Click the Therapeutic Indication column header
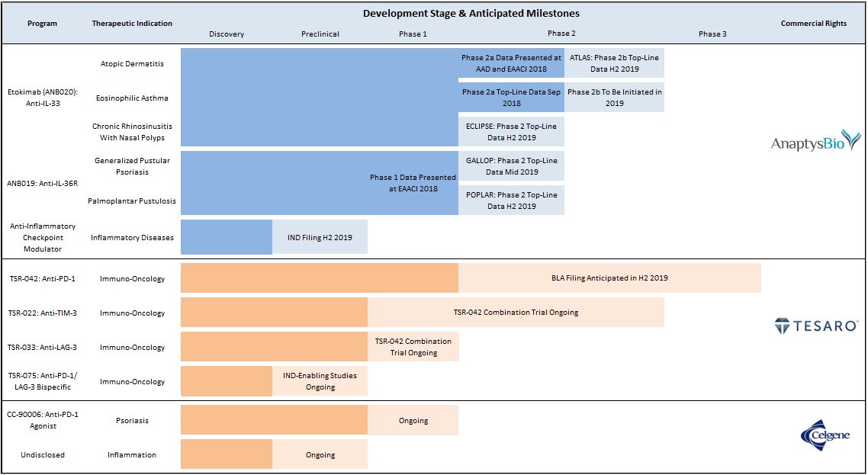The height and width of the screenshot is (475, 868). tap(132, 24)
